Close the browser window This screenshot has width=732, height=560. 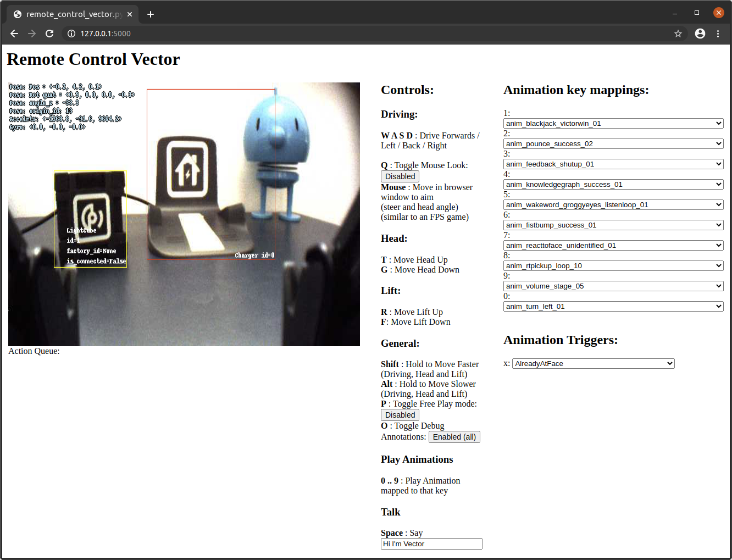tap(719, 13)
